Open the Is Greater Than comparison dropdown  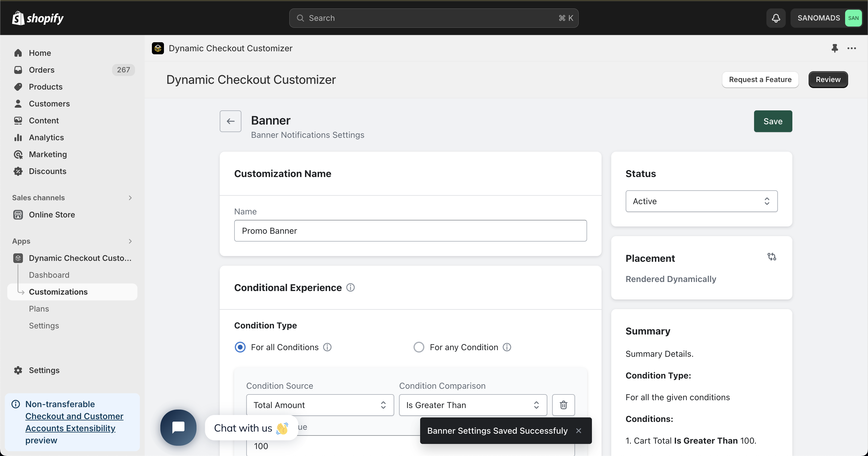coord(473,405)
